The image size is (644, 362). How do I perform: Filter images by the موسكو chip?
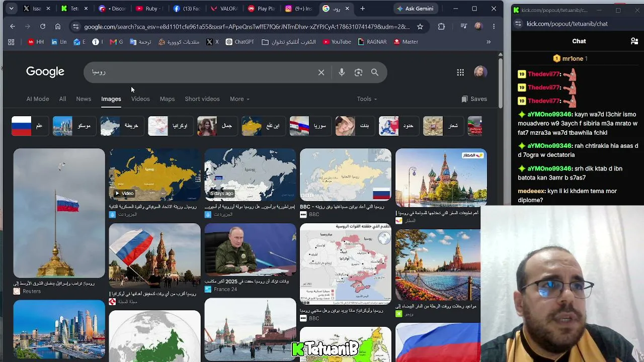tap(74, 126)
